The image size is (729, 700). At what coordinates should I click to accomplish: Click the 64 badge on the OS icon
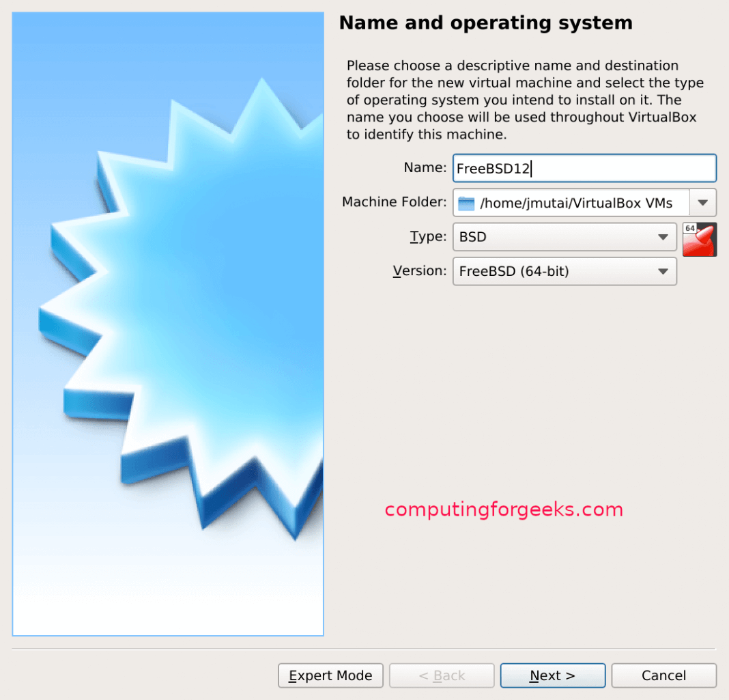click(x=690, y=228)
